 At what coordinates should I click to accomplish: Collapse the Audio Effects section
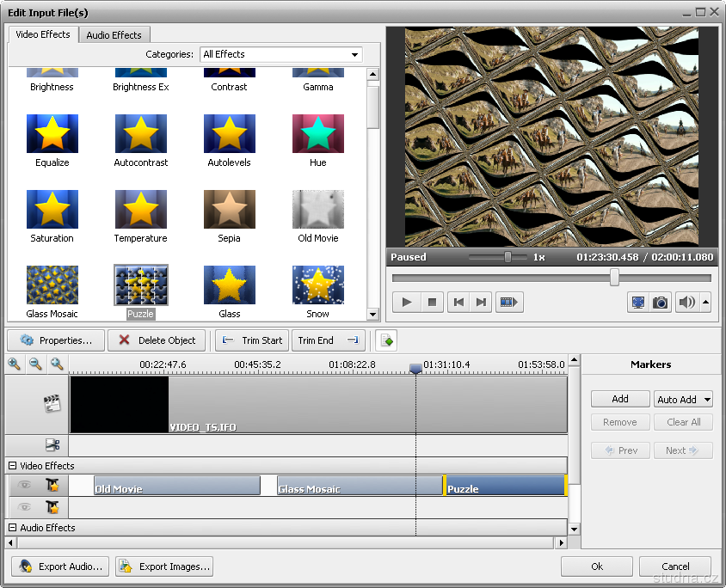tap(13, 528)
